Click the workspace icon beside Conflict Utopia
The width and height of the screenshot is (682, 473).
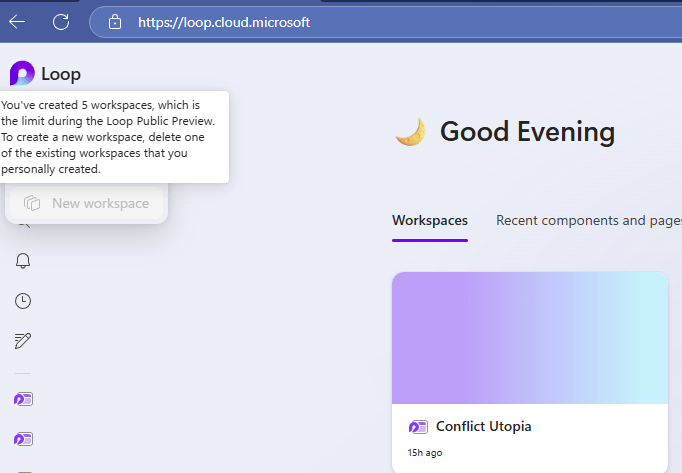(418, 427)
